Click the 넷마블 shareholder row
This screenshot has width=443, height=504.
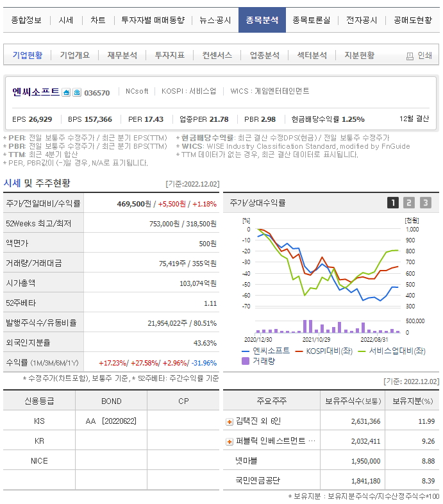331,461
